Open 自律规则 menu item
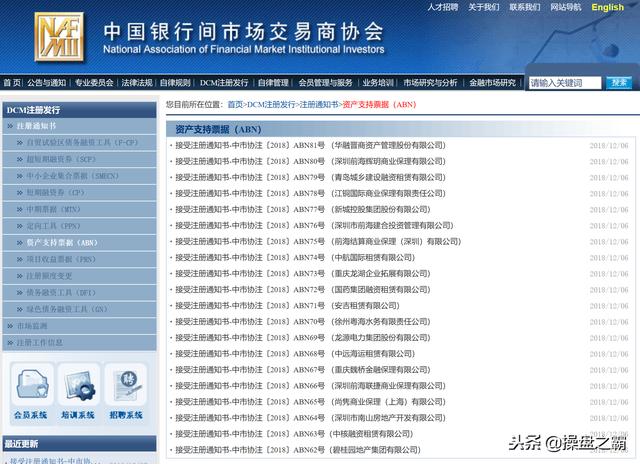Screen dimensions: 640x464 tap(175, 82)
